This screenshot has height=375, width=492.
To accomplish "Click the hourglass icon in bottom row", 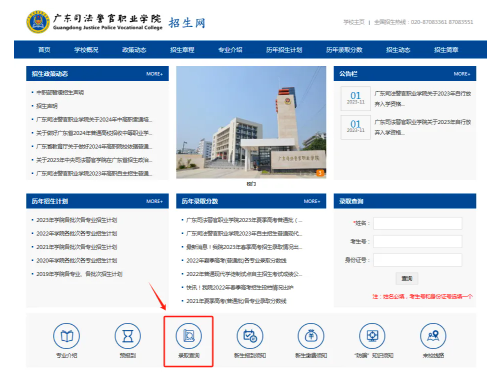I will point(128,336).
